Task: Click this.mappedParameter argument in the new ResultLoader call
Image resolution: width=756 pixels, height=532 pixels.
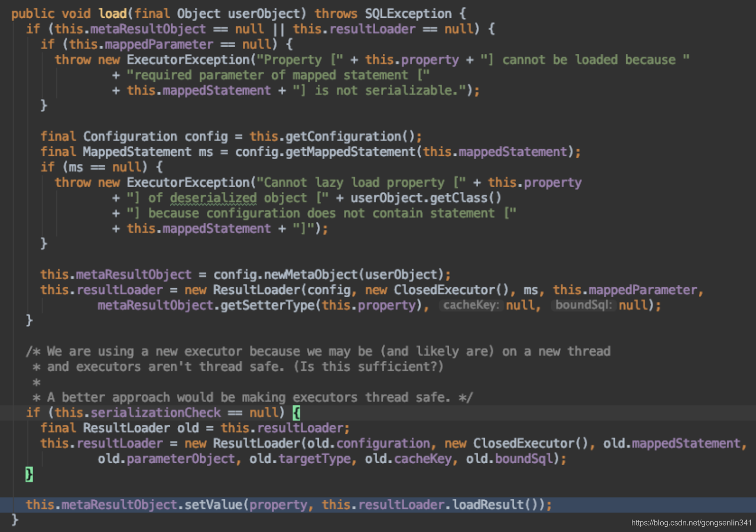Action: [625, 290]
